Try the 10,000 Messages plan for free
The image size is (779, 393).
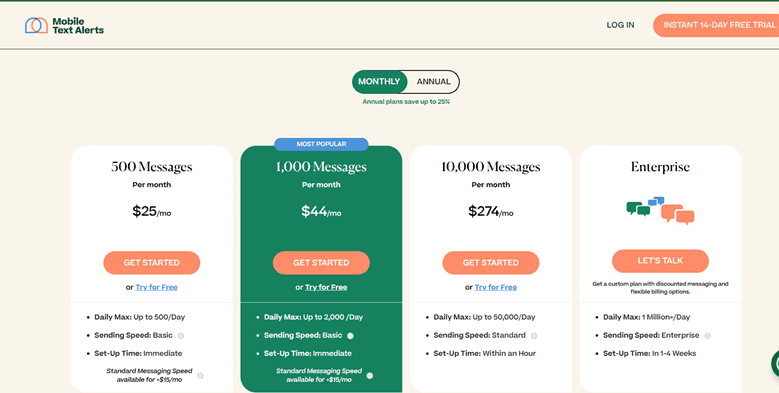[496, 287]
